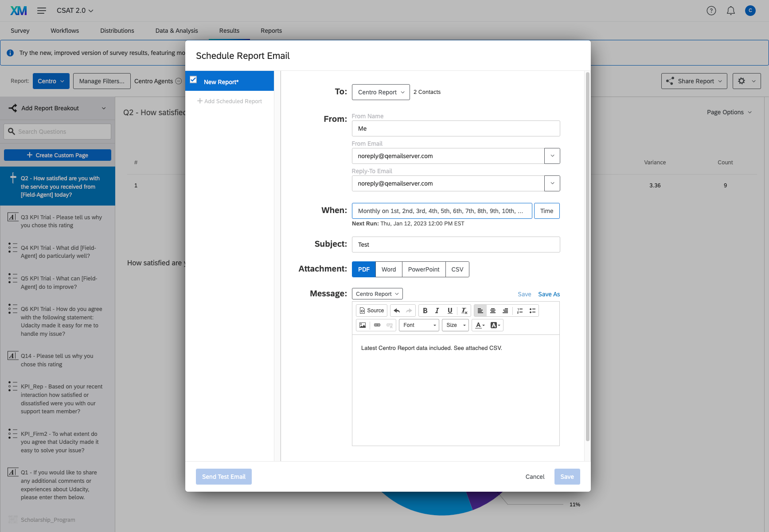Expand Add Report Breakout
Viewport: 769px width, 532px height.
tap(58, 108)
